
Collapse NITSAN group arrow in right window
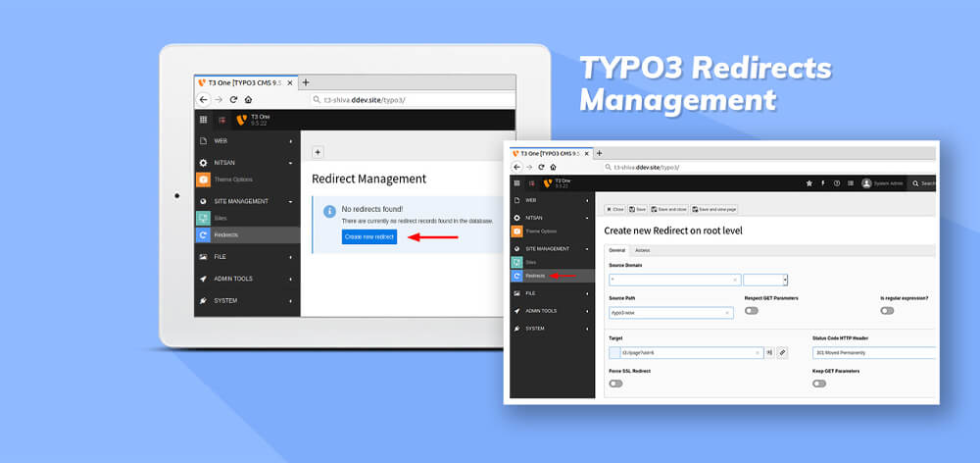click(587, 218)
